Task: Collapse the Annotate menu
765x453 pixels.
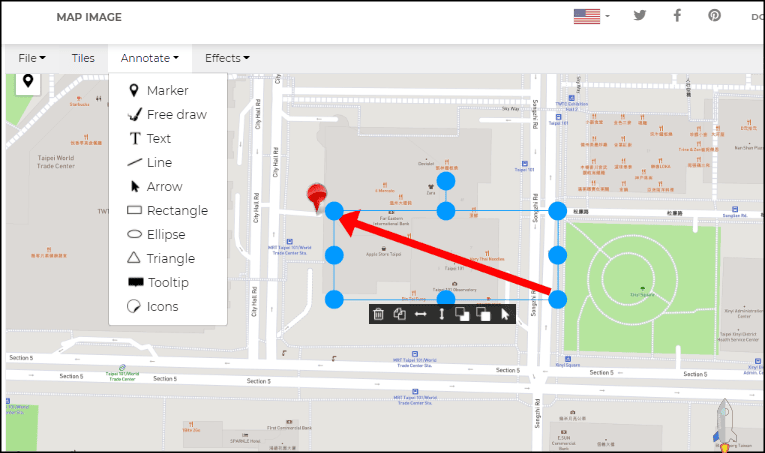Action: (150, 58)
